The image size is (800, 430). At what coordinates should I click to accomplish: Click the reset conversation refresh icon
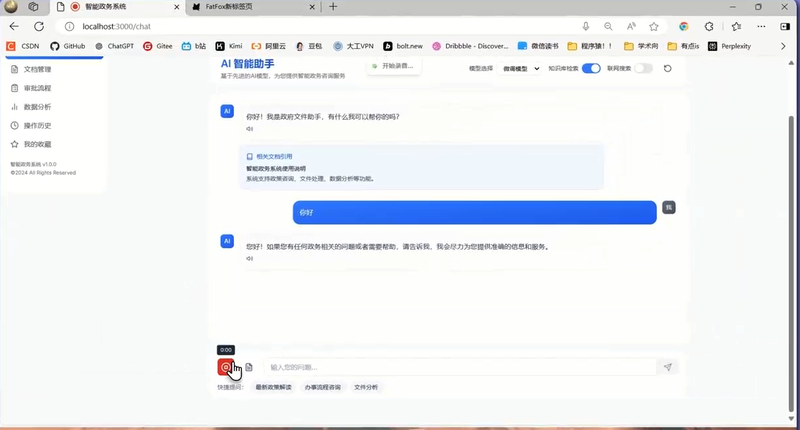pos(667,68)
